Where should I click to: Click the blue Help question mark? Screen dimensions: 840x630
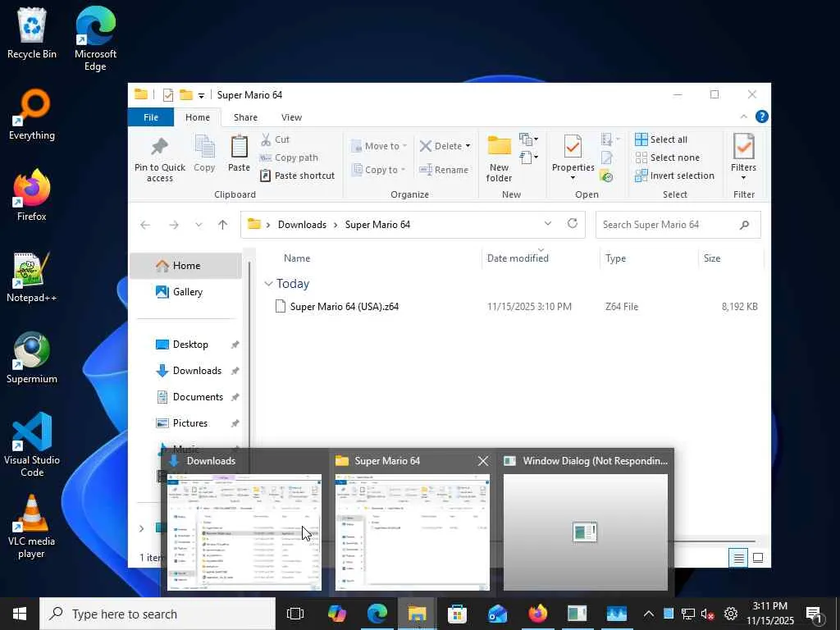click(761, 116)
